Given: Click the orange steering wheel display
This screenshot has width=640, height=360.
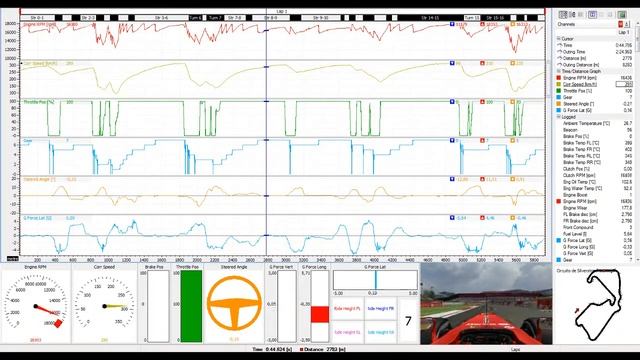Looking at the screenshot, I should click(234, 303).
